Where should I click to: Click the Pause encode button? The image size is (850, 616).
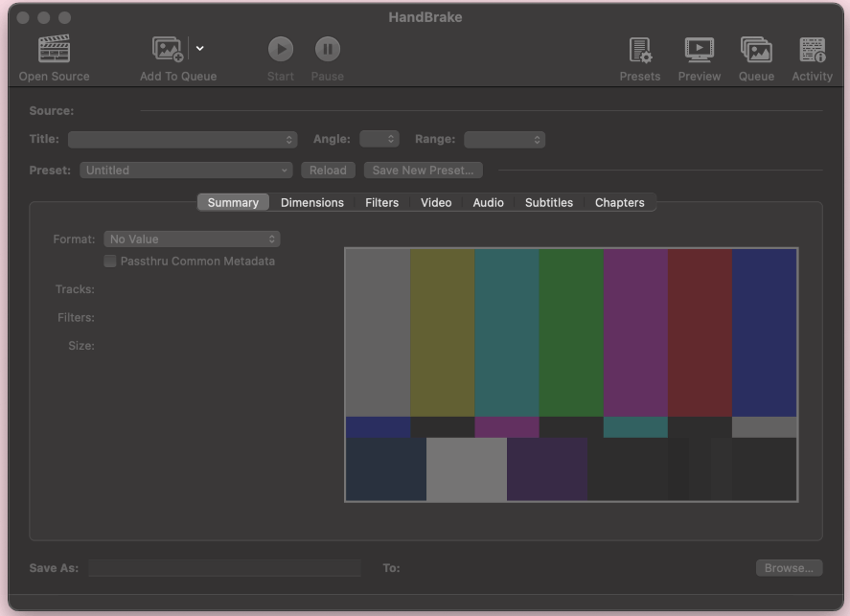(328, 49)
